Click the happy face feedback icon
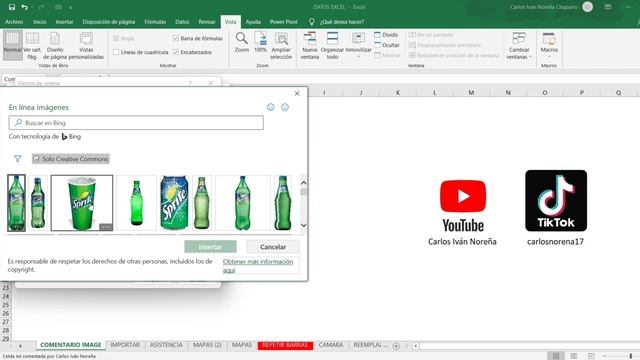Screen dimensions: 640x360 coord(271,107)
